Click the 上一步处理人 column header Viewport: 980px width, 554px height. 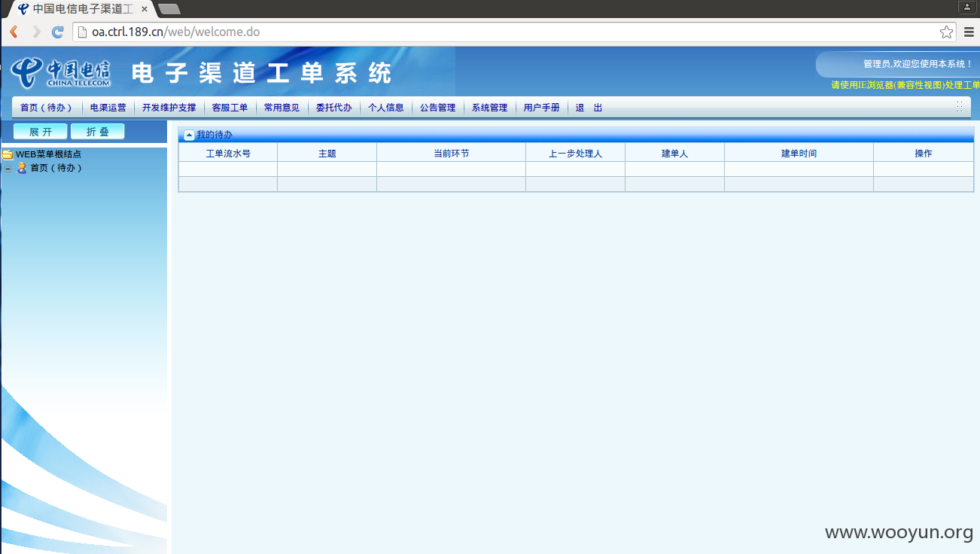576,153
